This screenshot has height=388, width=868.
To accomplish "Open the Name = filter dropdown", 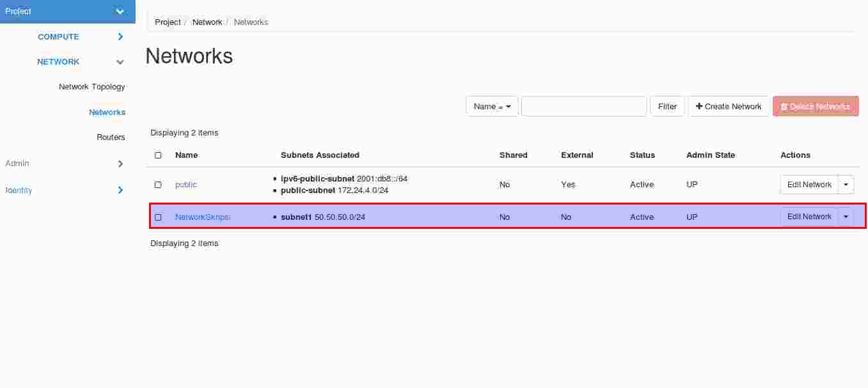I will coord(492,107).
